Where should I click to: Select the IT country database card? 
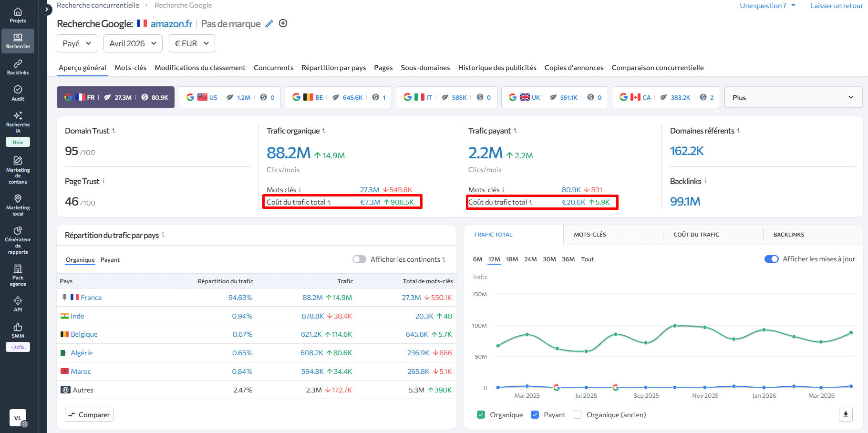click(446, 97)
